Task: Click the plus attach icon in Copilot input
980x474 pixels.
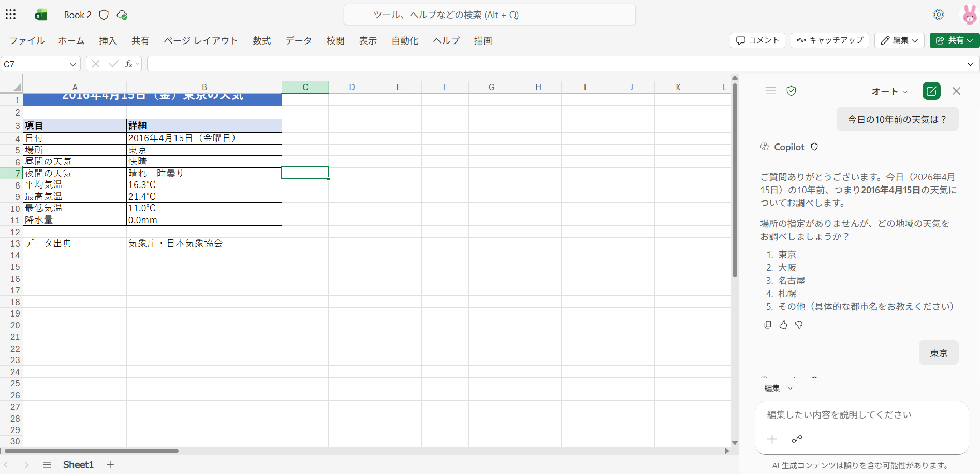Action: (x=772, y=439)
